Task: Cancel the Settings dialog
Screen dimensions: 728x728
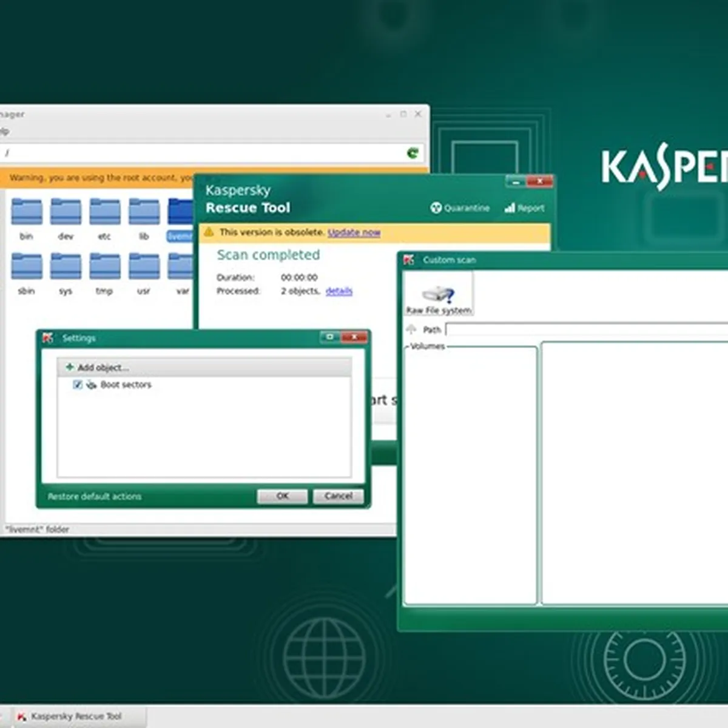Action: point(338,496)
